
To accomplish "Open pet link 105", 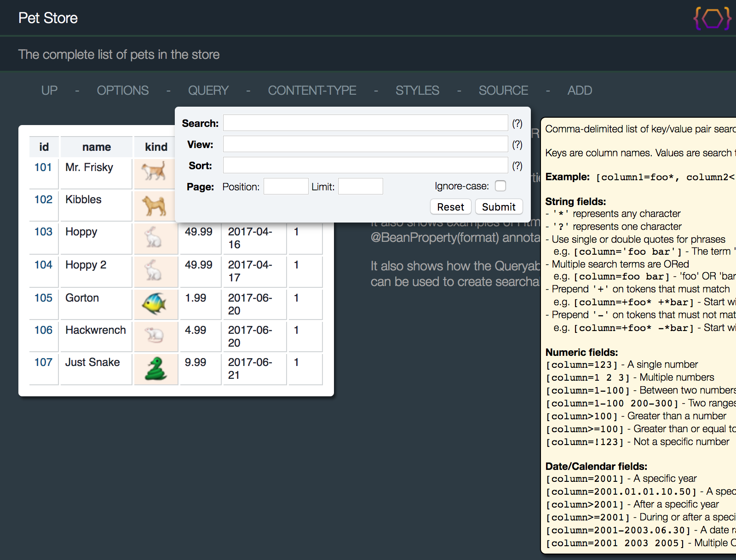I will click(x=43, y=298).
